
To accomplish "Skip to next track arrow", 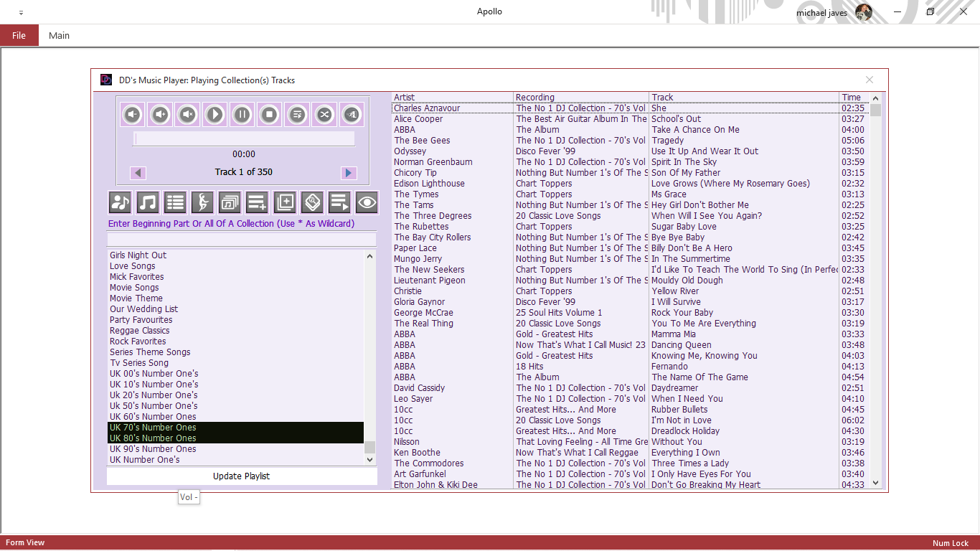I will coord(349,173).
